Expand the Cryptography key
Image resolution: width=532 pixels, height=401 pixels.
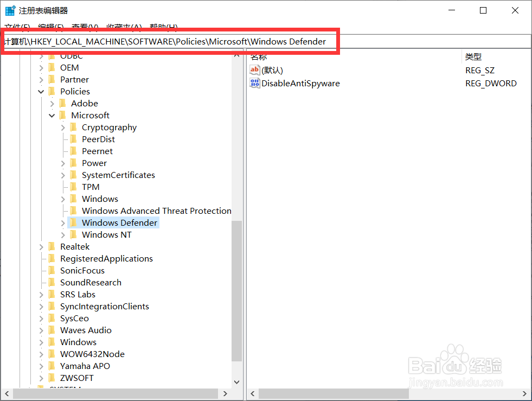click(63, 128)
